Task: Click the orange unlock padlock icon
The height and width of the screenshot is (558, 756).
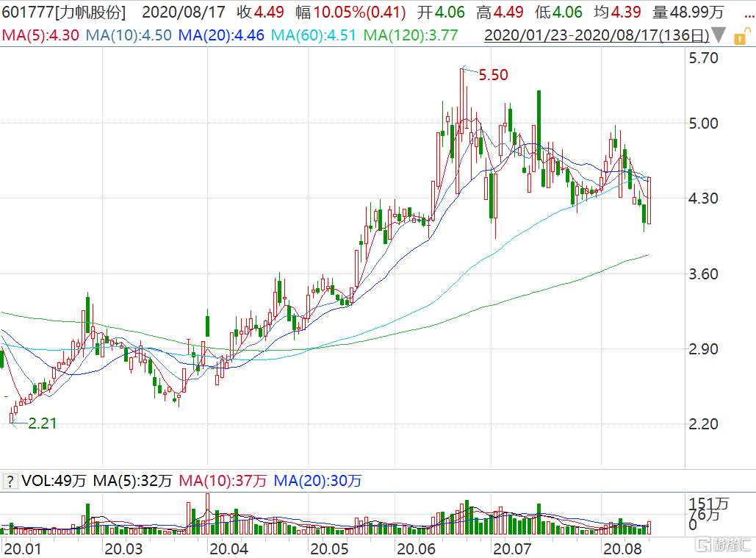Action: 742,36
